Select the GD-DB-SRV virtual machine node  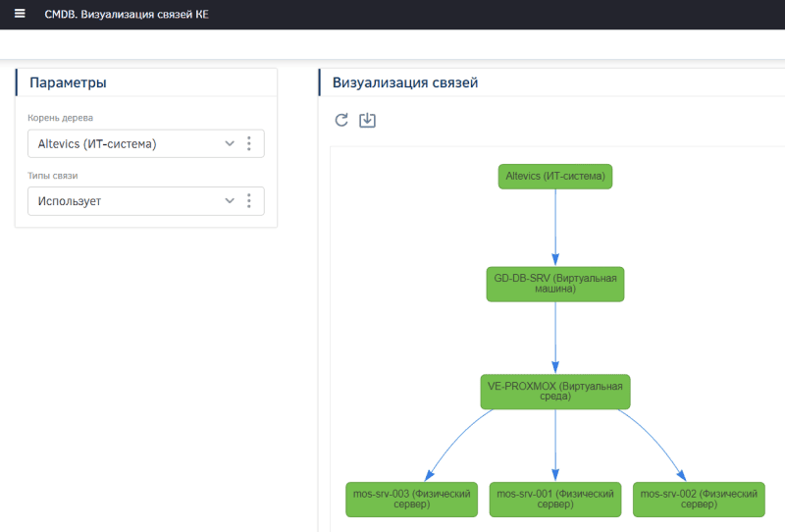click(x=555, y=284)
